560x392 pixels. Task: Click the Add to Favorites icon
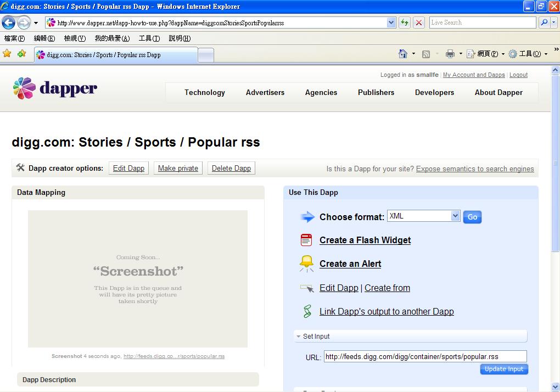click(x=21, y=54)
